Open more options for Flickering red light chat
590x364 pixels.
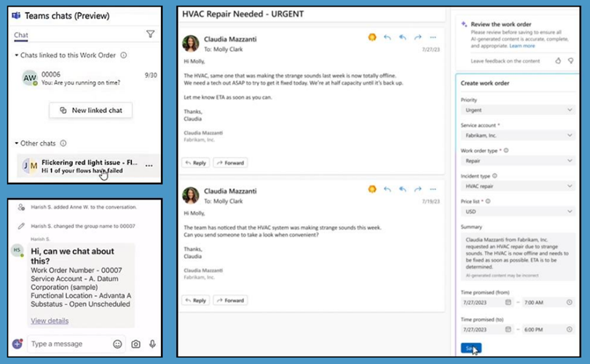(149, 166)
